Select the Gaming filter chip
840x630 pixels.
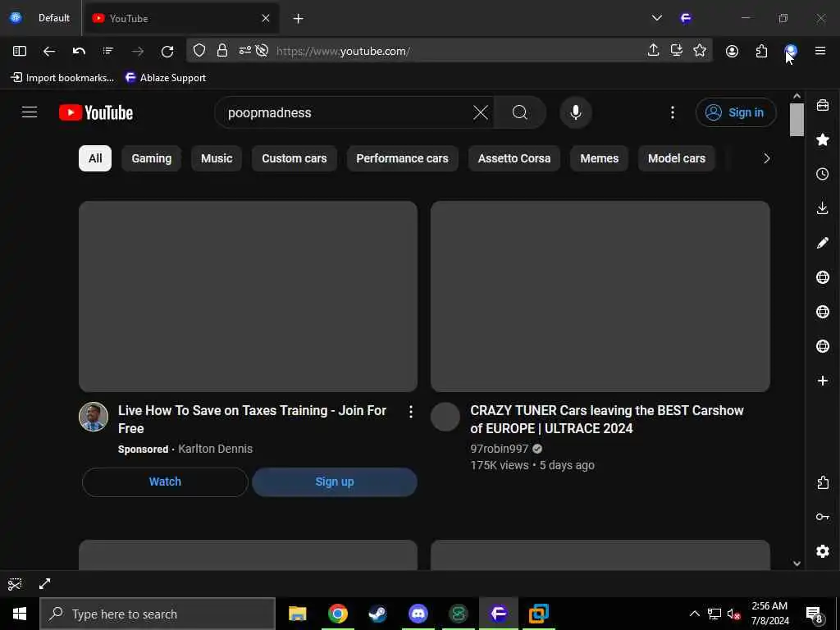[x=152, y=158]
